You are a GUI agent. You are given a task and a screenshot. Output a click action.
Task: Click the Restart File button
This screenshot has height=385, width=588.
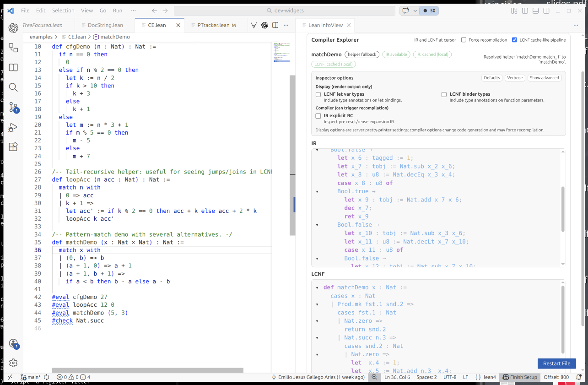556,363
